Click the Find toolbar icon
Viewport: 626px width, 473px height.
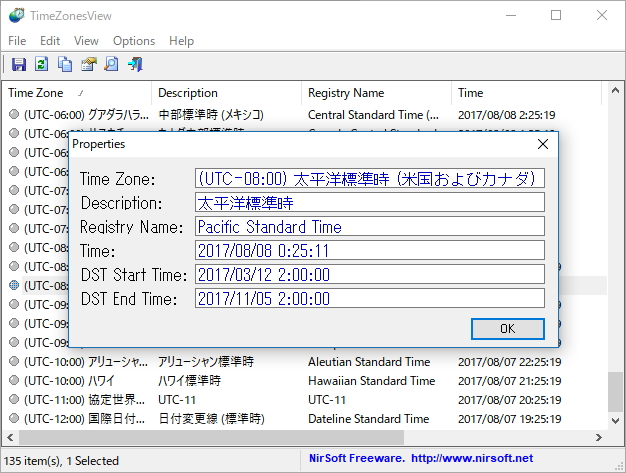click(111, 64)
